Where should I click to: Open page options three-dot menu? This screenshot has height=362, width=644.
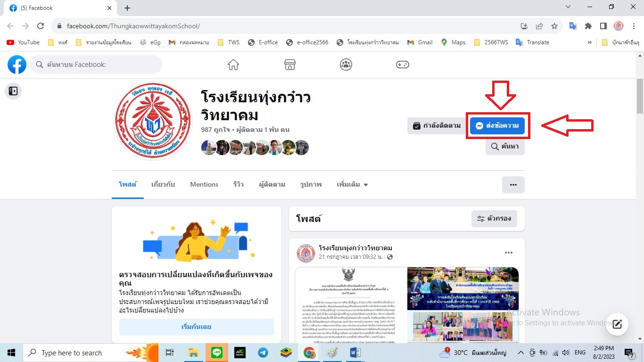tap(513, 185)
